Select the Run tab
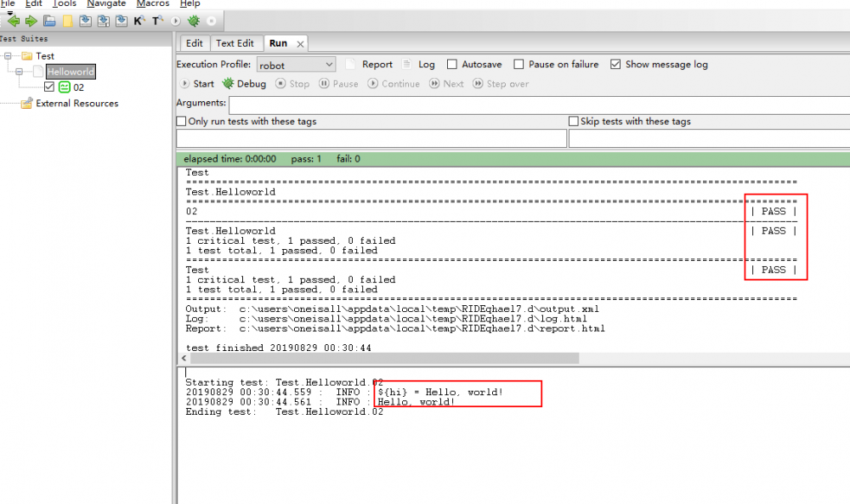The height and width of the screenshot is (504, 850). [x=278, y=43]
